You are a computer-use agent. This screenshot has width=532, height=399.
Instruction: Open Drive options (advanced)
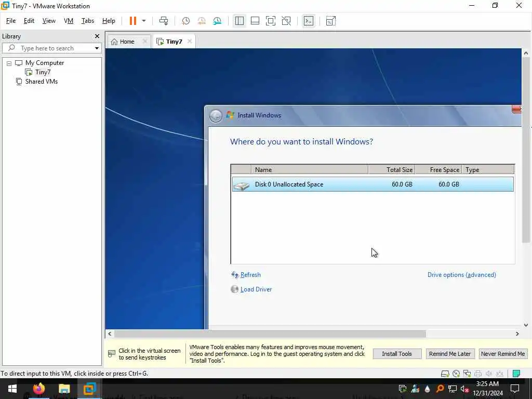(462, 275)
